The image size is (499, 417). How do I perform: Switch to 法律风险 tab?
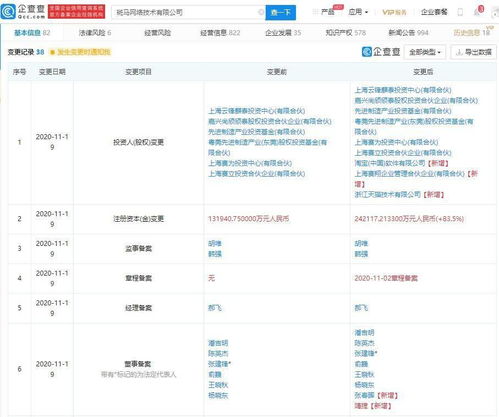[x=95, y=33]
